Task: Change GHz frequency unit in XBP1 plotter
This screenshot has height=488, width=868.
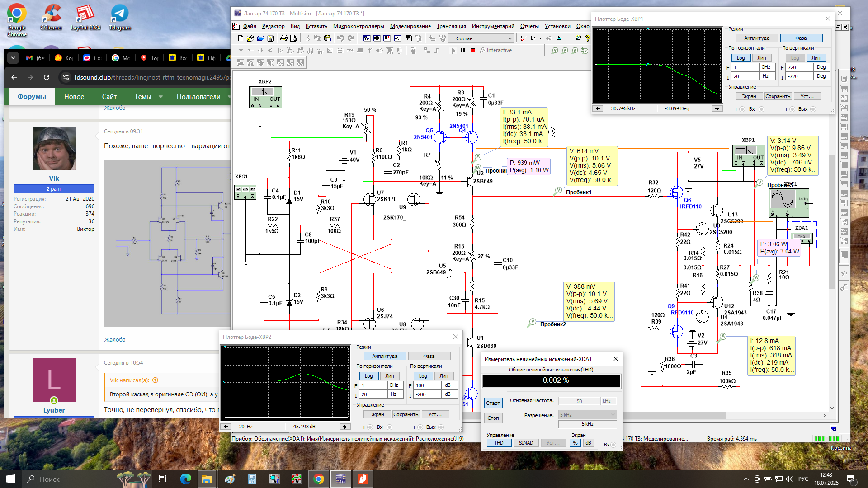Action: [767, 67]
